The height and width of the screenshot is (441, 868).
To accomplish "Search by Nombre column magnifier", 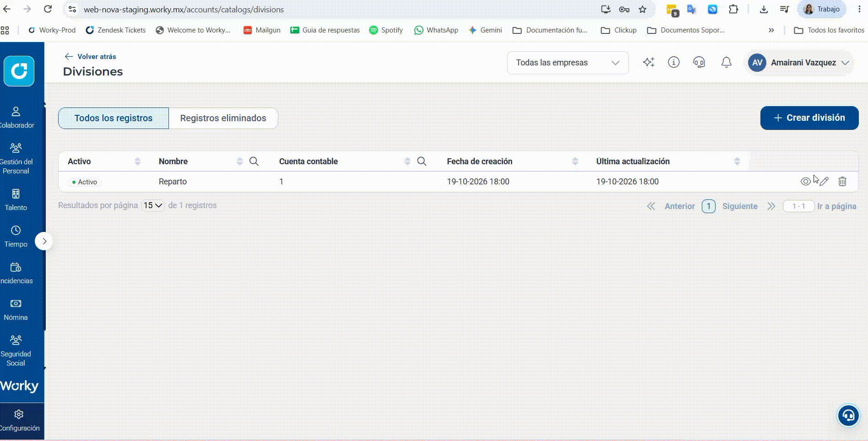I will coord(254,161).
